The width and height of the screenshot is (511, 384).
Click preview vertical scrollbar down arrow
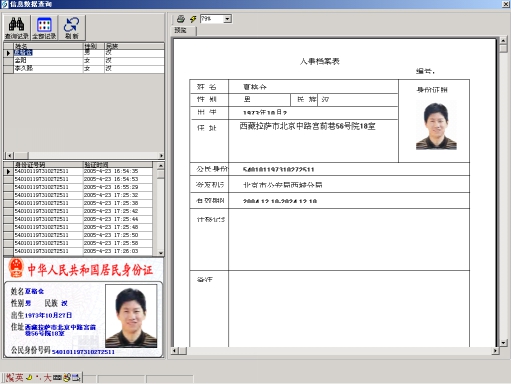point(503,343)
